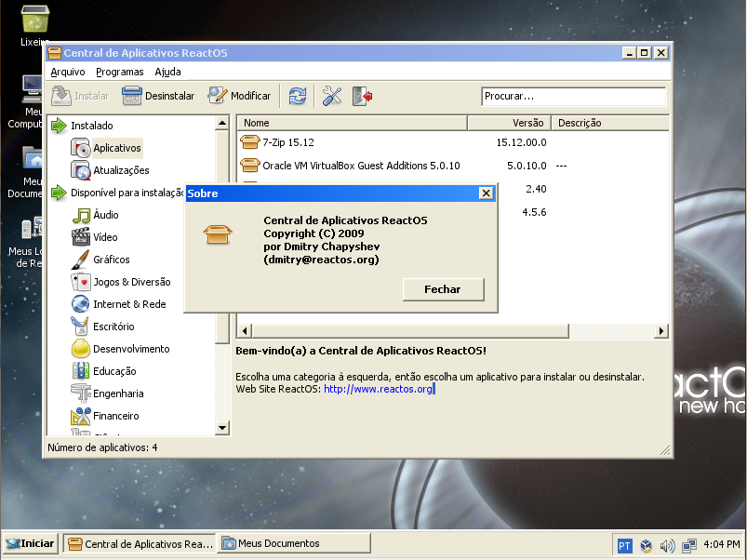Viewport: 747px width, 560px height.
Task: Click version cell 2.40
Action: pyautogui.click(x=536, y=189)
